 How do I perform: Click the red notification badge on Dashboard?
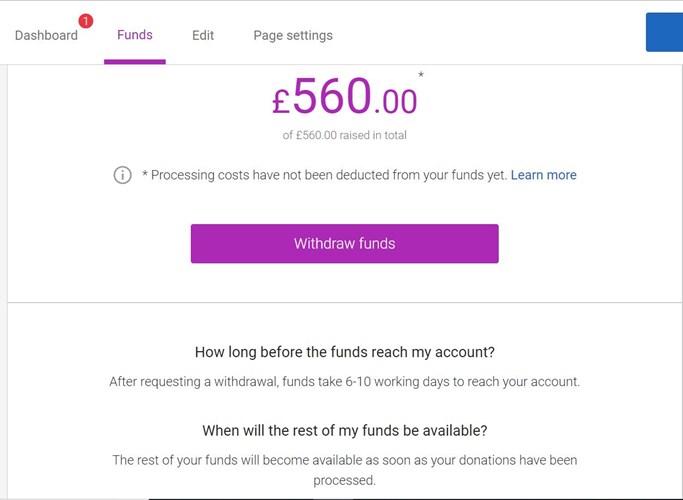[85, 20]
